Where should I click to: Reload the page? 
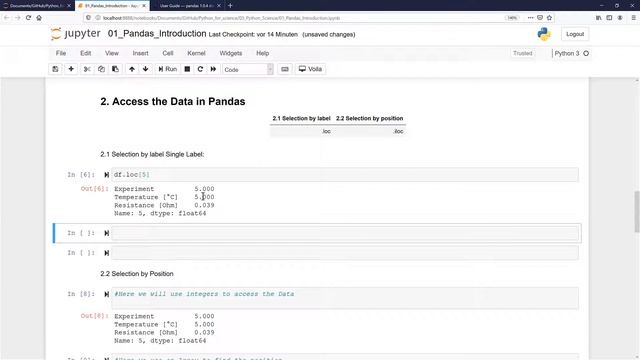click(x=28, y=18)
